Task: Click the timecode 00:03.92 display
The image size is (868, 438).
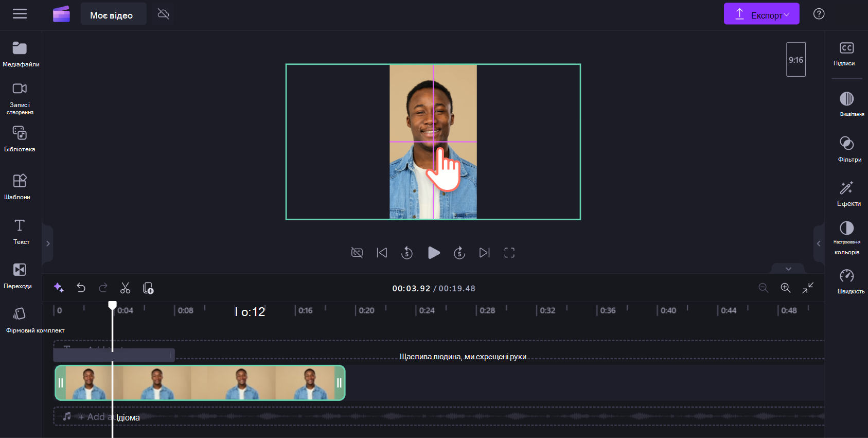Action: coord(411,288)
